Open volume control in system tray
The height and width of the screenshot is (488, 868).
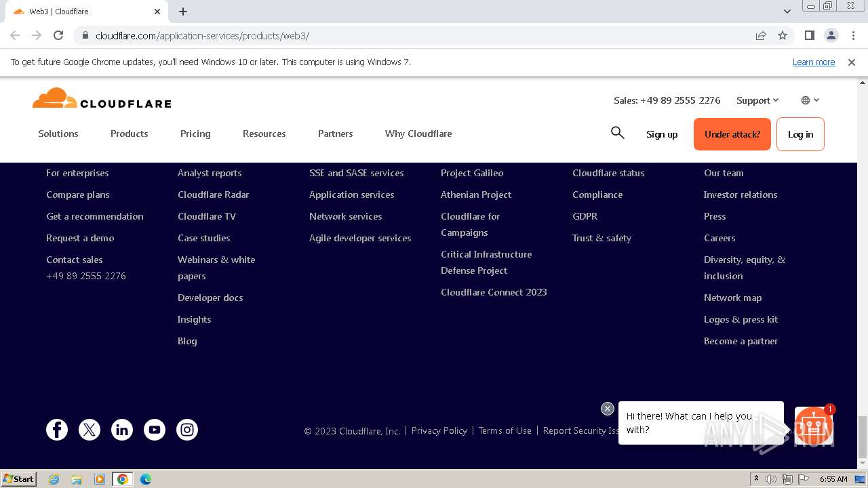click(771, 479)
